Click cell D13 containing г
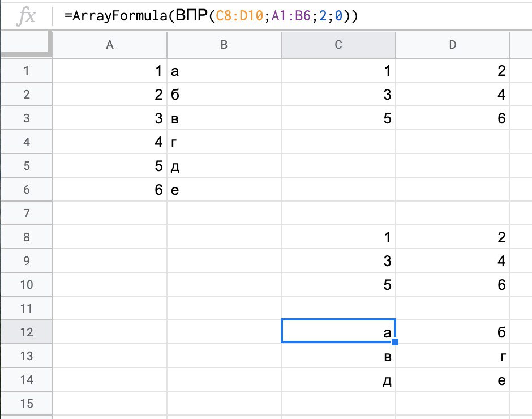 [453, 356]
